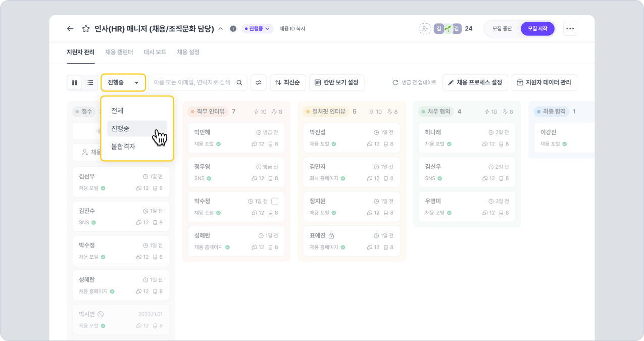The height and width of the screenshot is (341, 644).
Task: Click the verified check icon on 박민혜 card
Action: pos(218,144)
